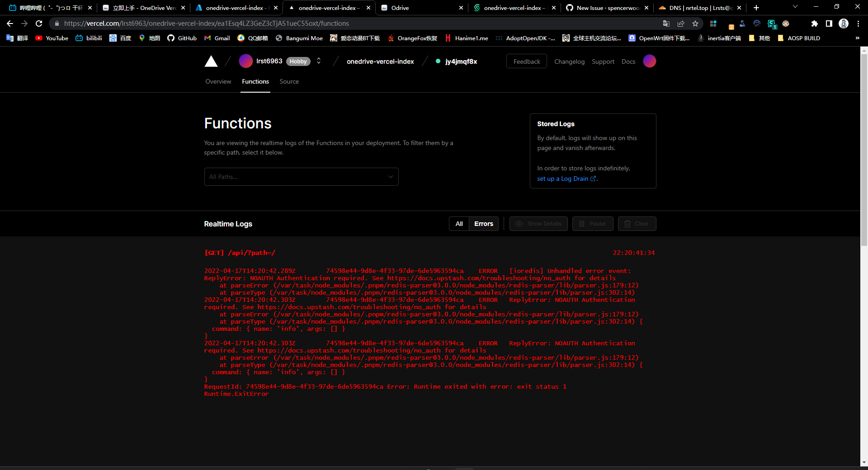Expand the lrst6963 scope switcher

(319, 61)
